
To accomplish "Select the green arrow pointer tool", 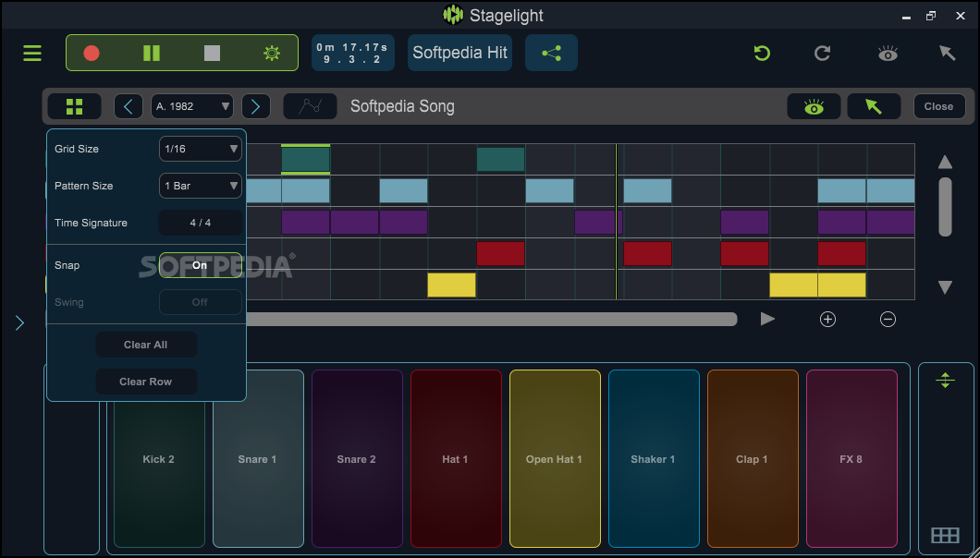I will click(874, 106).
